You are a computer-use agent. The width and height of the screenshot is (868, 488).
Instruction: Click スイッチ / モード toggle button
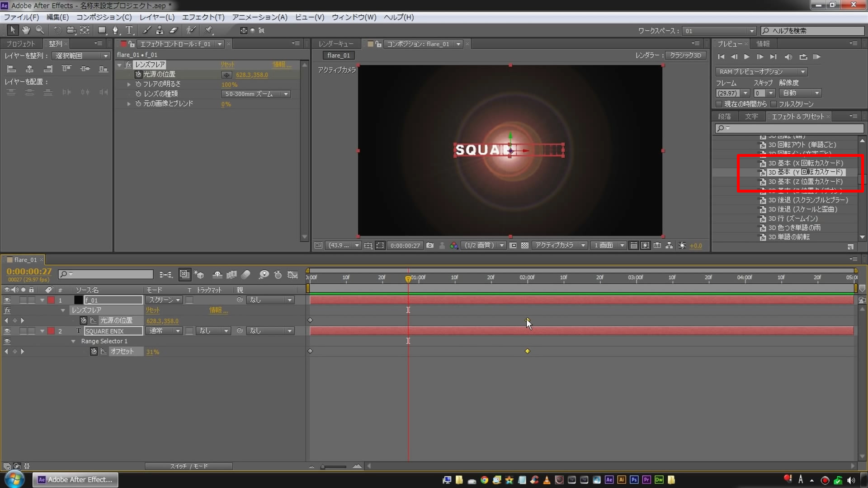(189, 466)
